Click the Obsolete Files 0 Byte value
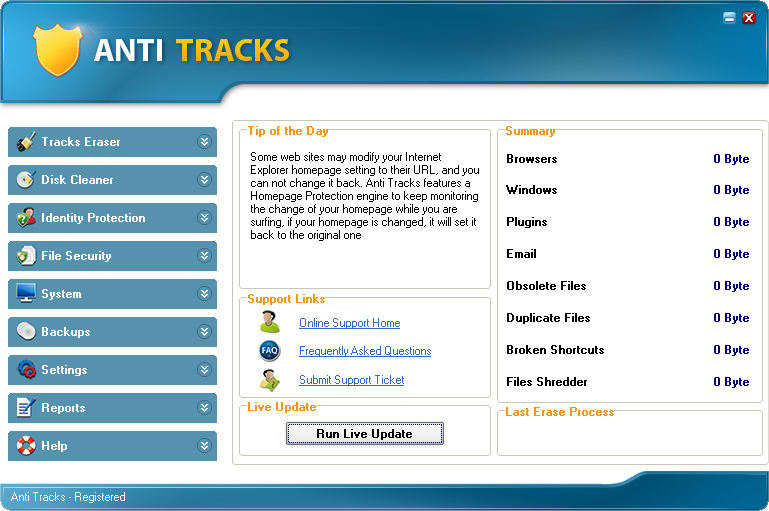The width and height of the screenshot is (769, 511). [731, 285]
